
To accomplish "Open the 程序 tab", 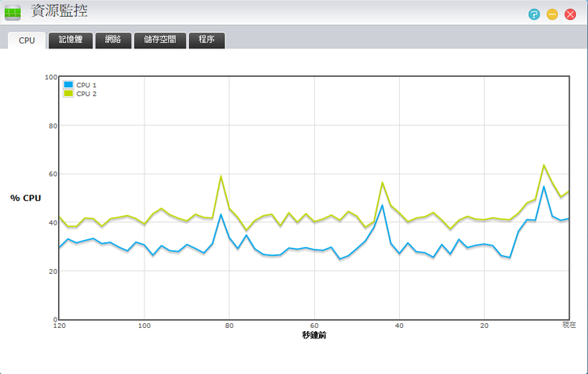I will [207, 40].
